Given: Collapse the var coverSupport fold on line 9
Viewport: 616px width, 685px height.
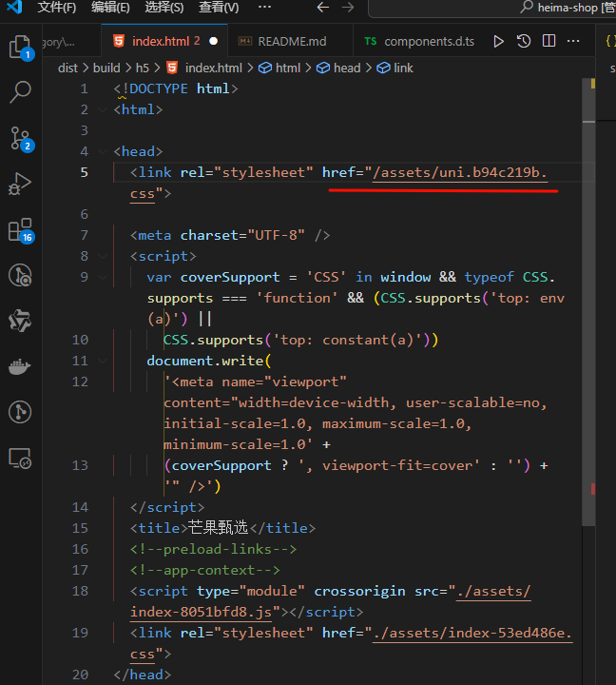Looking at the screenshot, I should pos(103,277).
